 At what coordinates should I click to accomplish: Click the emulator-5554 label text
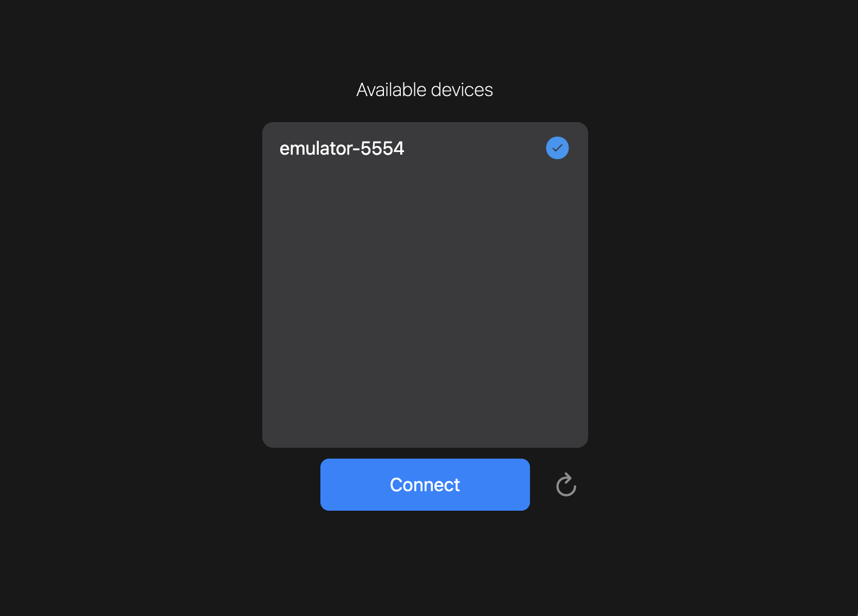pyautogui.click(x=342, y=148)
